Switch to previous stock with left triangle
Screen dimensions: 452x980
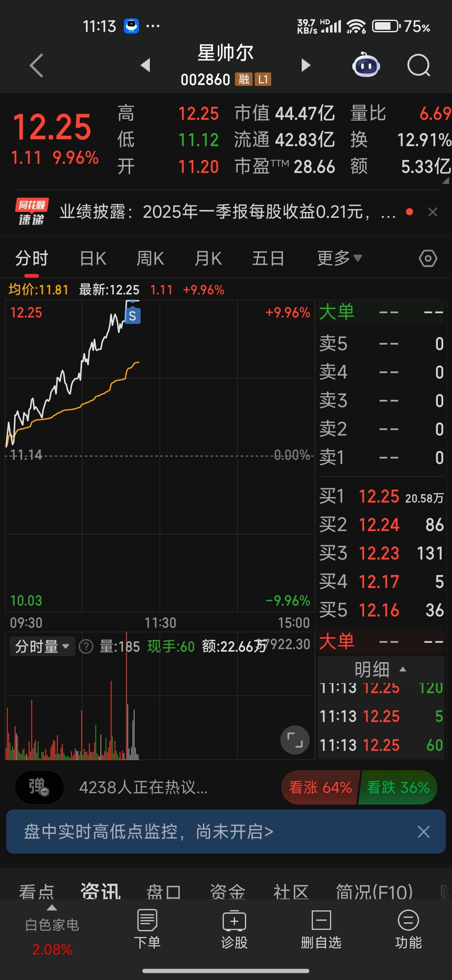click(145, 65)
